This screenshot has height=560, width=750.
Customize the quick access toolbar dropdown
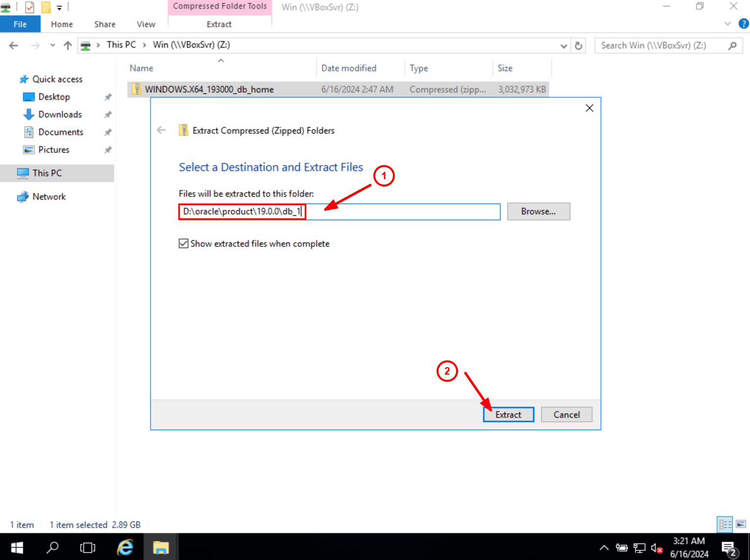coord(59,7)
